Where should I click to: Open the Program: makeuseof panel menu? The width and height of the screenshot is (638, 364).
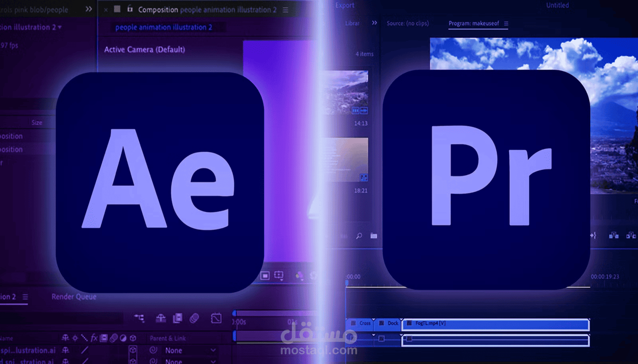(506, 23)
